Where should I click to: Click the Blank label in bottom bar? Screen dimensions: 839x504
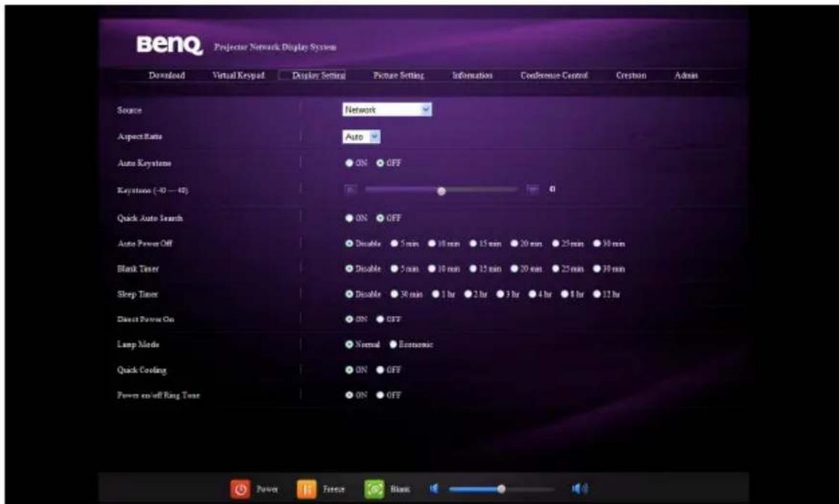click(x=400, y=489)
